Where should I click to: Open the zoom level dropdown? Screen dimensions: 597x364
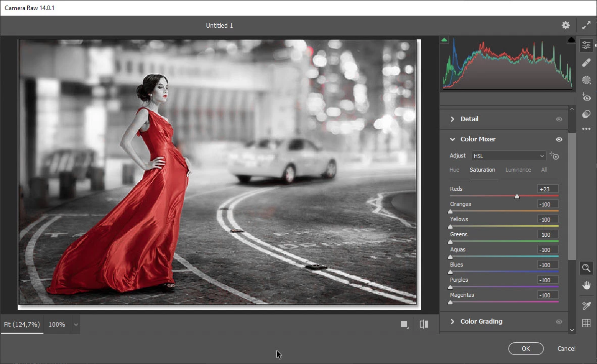point(76,325)
